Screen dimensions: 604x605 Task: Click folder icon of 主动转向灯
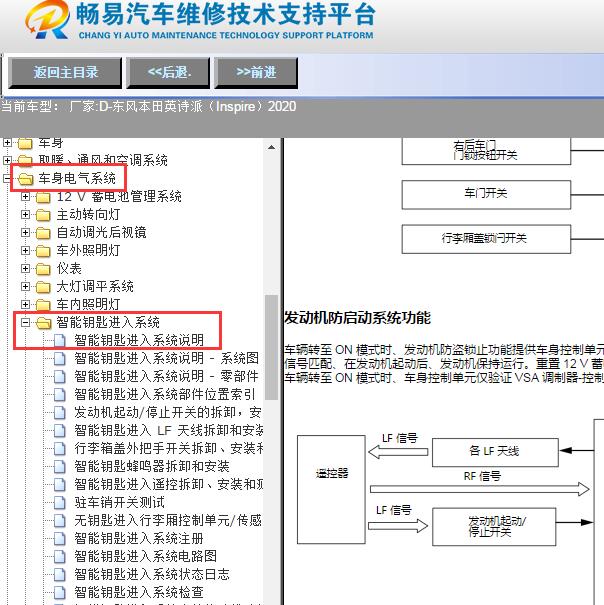point(43,215)
